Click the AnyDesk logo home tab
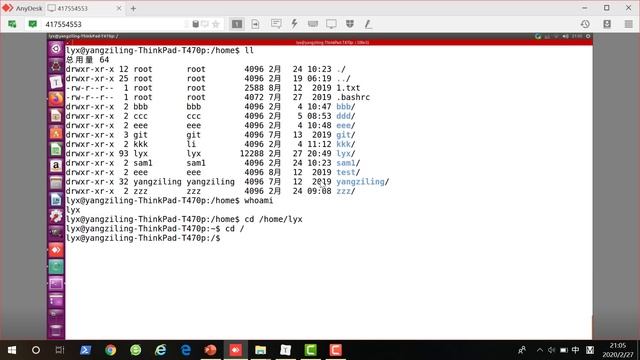This screenshot has height=360, width=640. coord(23,8)
